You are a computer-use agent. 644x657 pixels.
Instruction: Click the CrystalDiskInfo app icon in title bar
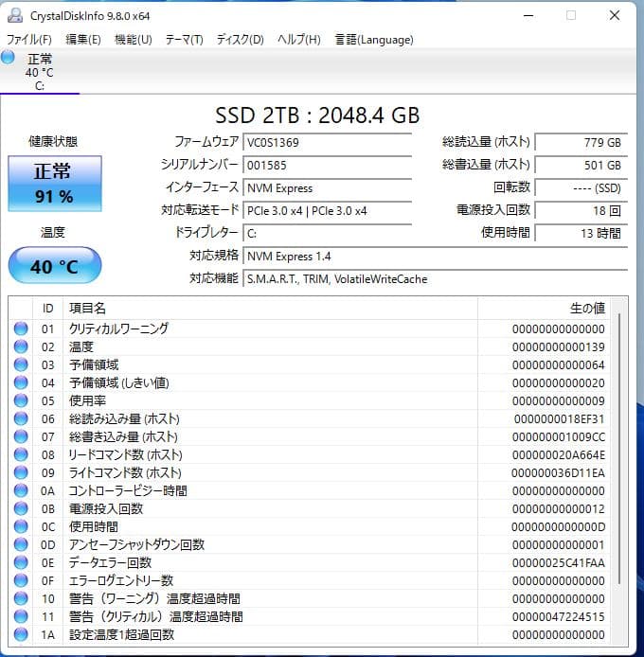click(15, 15)
